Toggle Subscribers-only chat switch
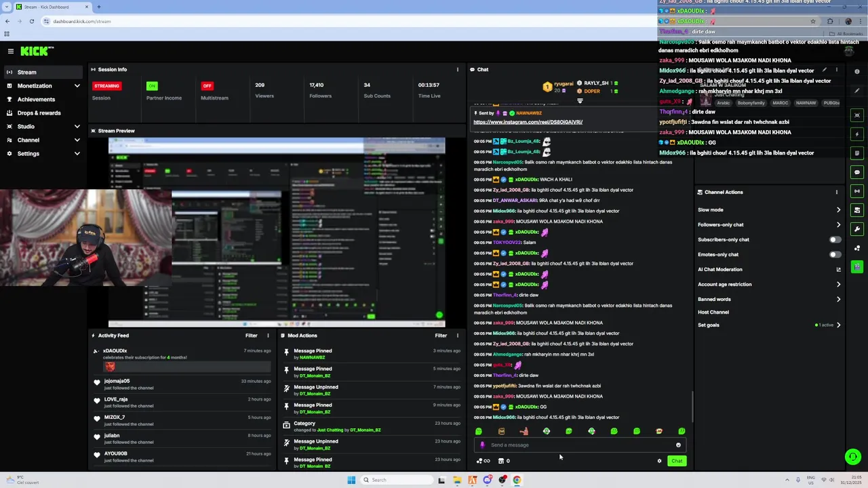 [x=835, y=239]
